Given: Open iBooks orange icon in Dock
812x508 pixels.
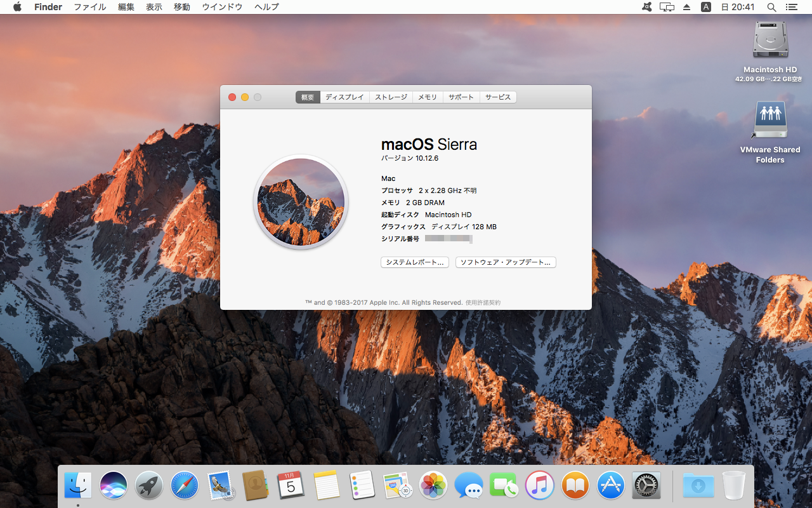Looking at the screenshot, I should tap(575, 486).
